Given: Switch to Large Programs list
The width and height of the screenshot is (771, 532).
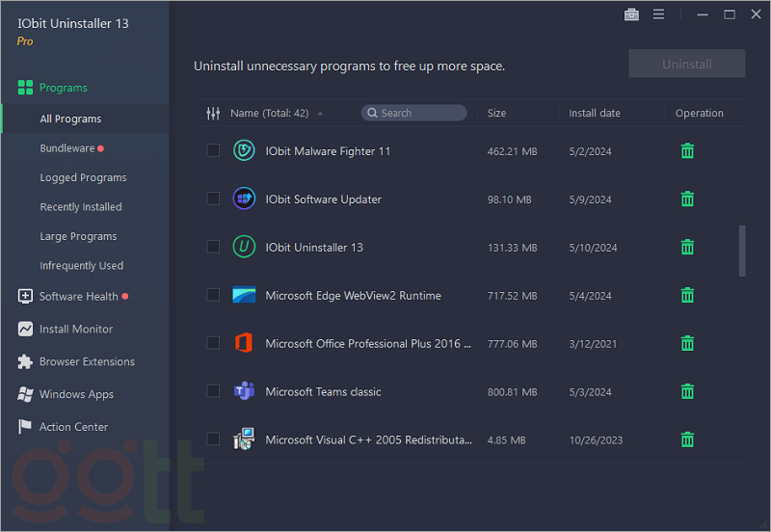Looking at the screenshot, I should pos(78,236).
